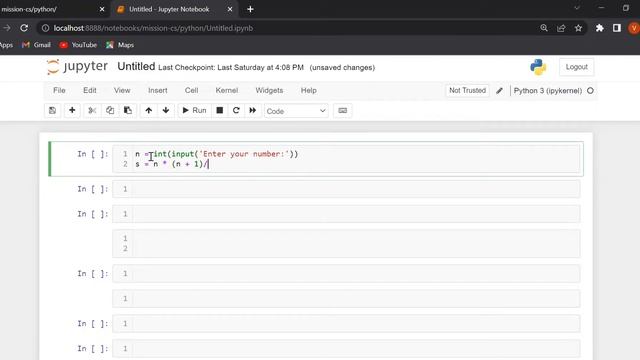The height and width of the screenshot is (360, 640).
Task: Open the cell type Code dropdown
Action: click(296, 111)
